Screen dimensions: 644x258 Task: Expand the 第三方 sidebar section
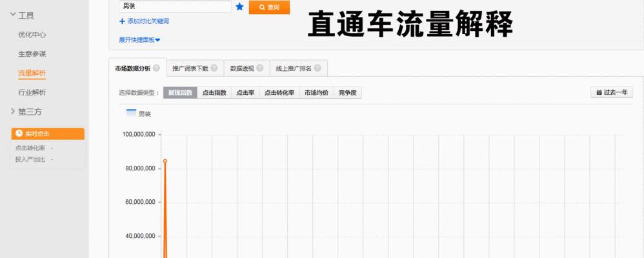click(x=26, y=112)
